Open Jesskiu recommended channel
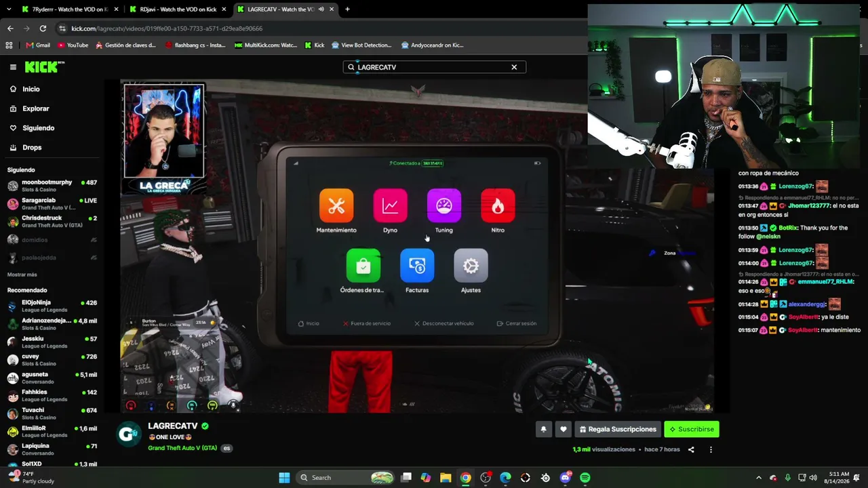868x488 pixels. (x=52, y=342)
